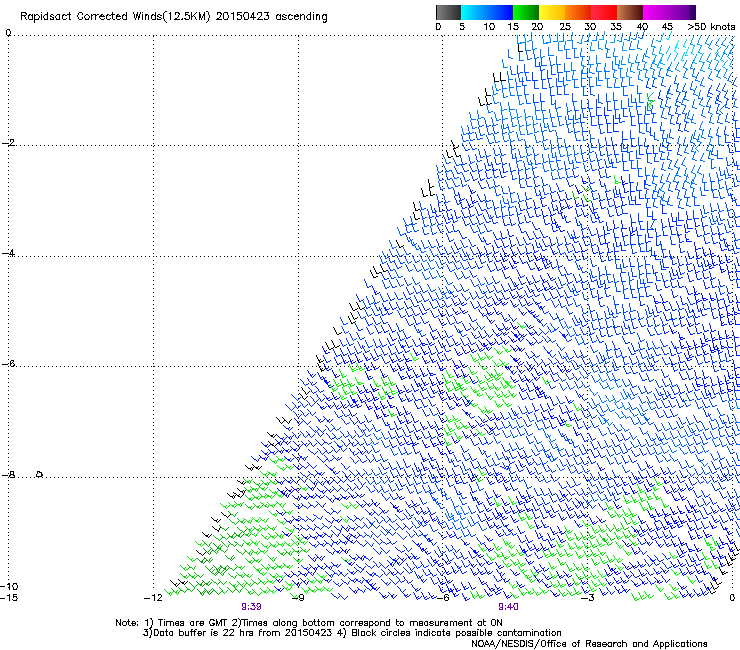Click the red 30-35 knots color swatch

click(604, 12)
